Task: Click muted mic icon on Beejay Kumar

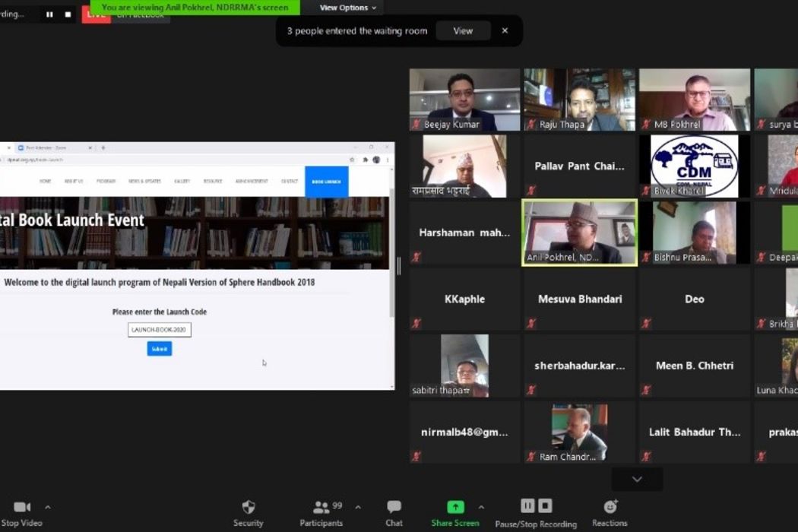Action: pos(416,124)
